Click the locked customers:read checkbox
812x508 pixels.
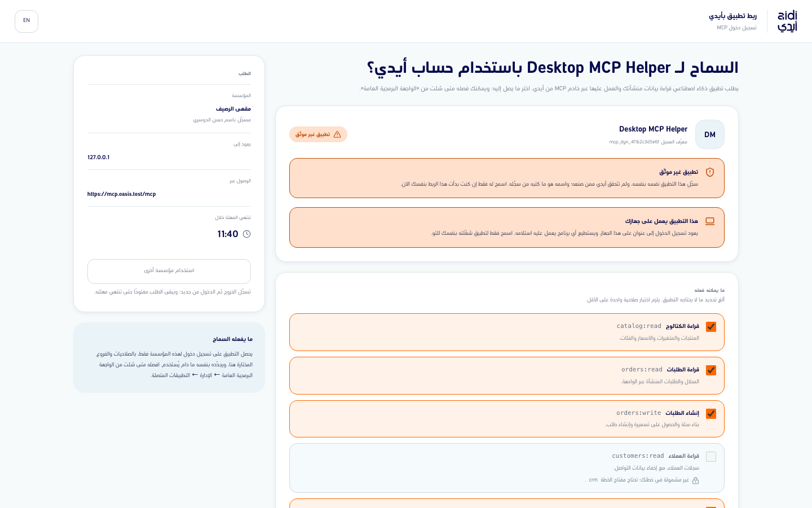click(x=711, y=457)
